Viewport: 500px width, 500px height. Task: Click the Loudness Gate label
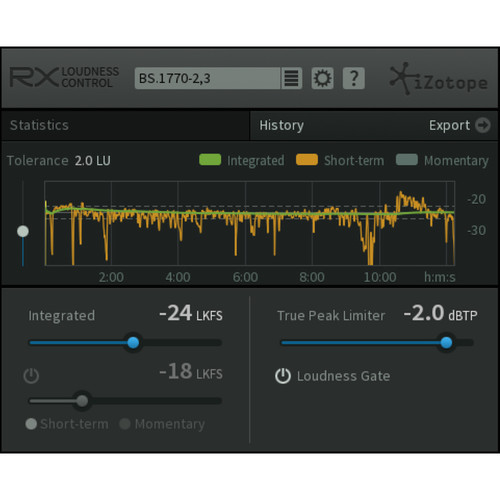coord(344,376)
